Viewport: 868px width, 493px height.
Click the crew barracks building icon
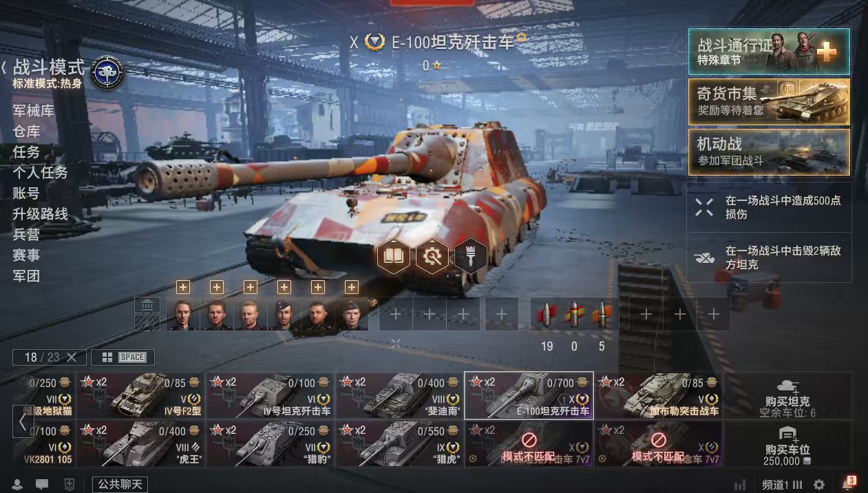148,306
